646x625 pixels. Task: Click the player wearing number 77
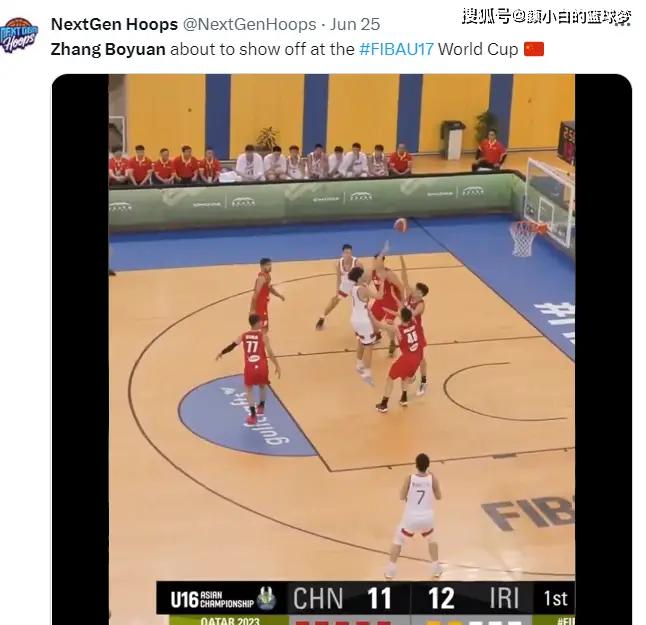pos(253,367)
